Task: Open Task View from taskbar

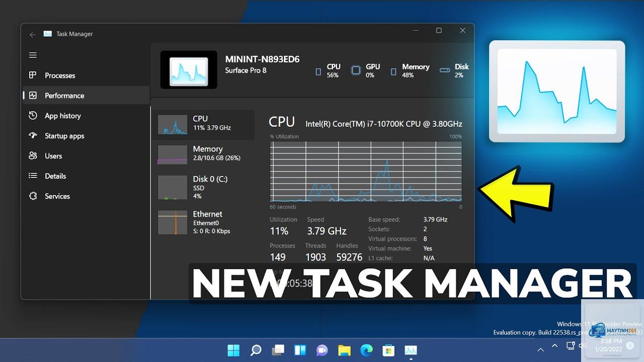Action: 278,350
